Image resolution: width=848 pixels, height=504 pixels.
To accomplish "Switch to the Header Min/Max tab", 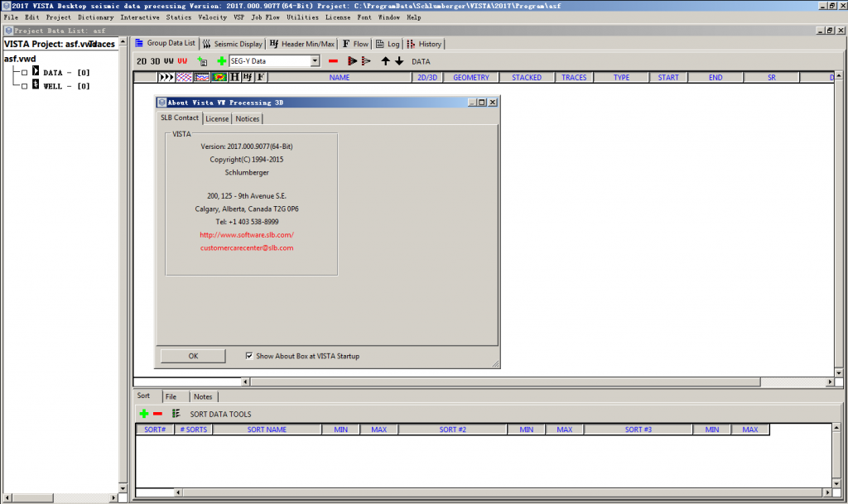I will click(301, 44).
